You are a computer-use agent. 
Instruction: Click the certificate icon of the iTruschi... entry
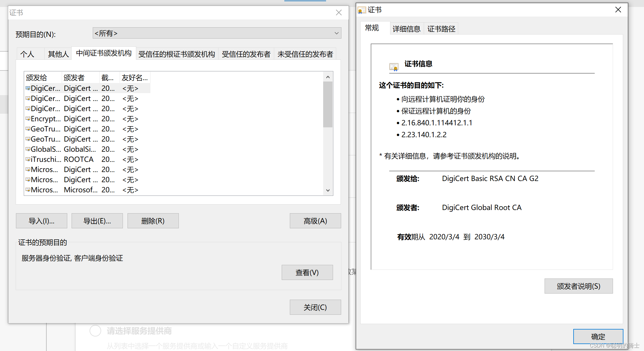tap(28, 159)
